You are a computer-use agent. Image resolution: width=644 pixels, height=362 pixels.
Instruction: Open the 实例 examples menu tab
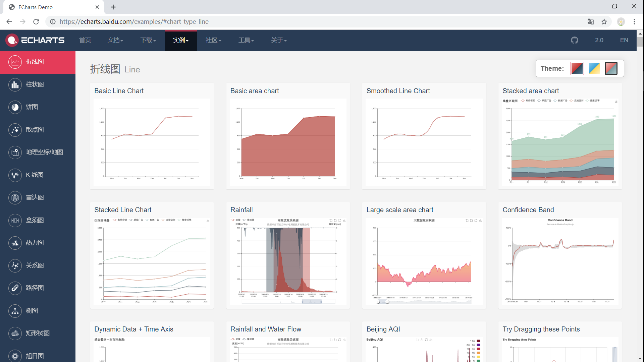pyautogui.click(x=180, y=40)
